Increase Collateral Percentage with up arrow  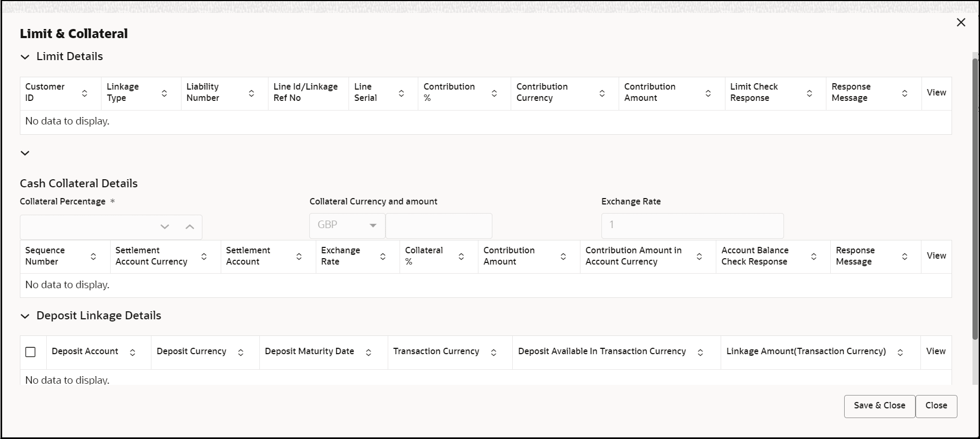(x=190, y=227)
